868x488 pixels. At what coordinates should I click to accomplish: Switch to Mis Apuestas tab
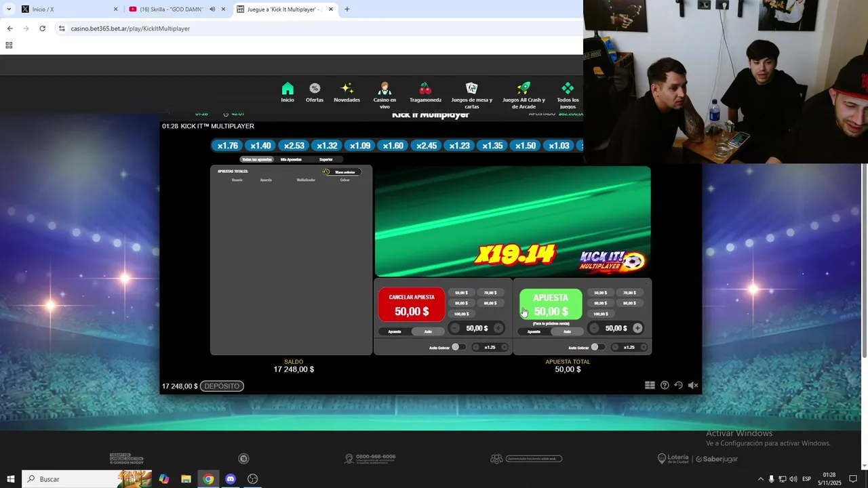click(x=291, y=159)
